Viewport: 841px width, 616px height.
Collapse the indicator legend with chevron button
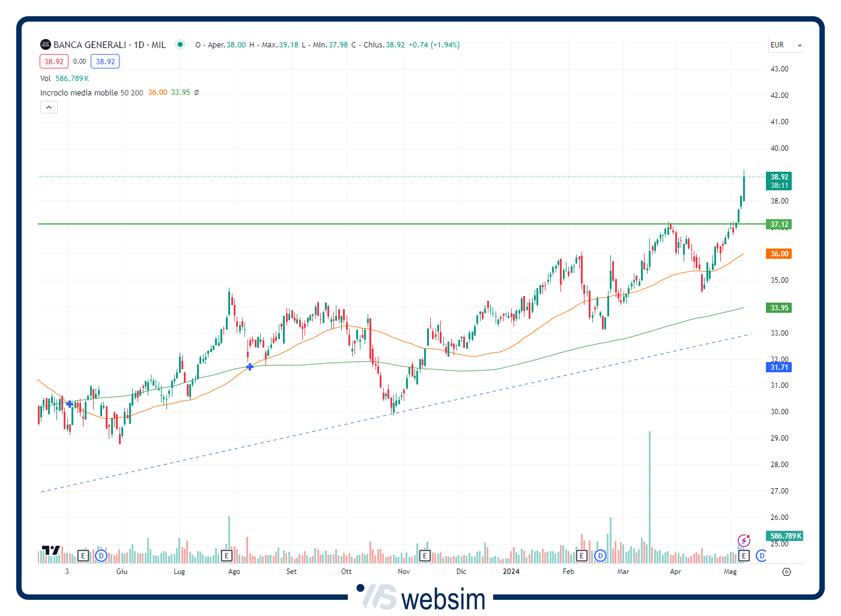49,107
